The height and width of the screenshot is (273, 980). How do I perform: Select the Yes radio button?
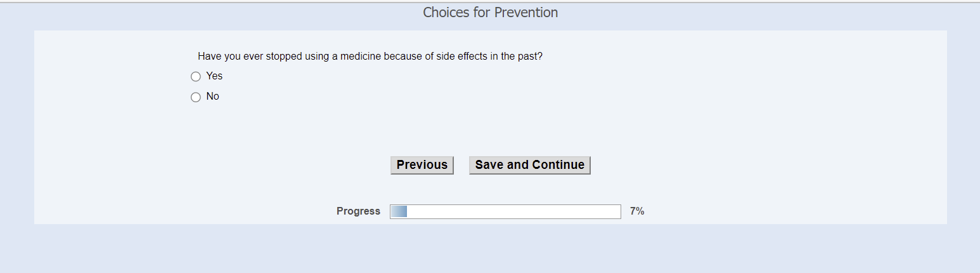point(196,77)
